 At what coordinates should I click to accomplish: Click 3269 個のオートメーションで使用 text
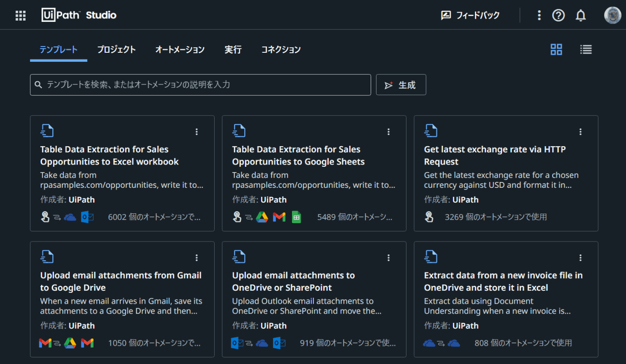pos(496,217)
